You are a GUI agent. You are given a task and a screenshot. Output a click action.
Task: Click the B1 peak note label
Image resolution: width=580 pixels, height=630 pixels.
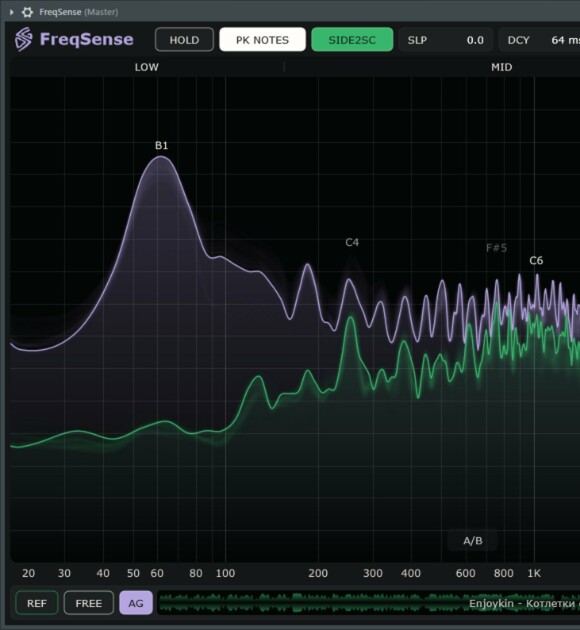point(161,145)
